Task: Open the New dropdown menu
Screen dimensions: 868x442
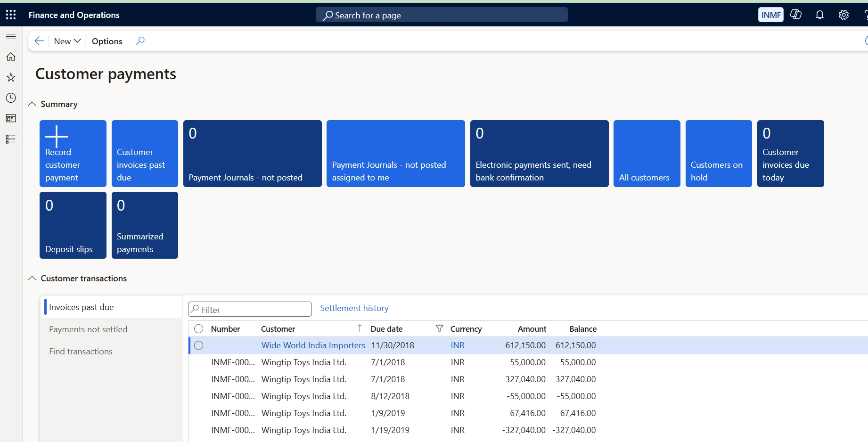Action: pyautogui.click(x=67, y=41)
